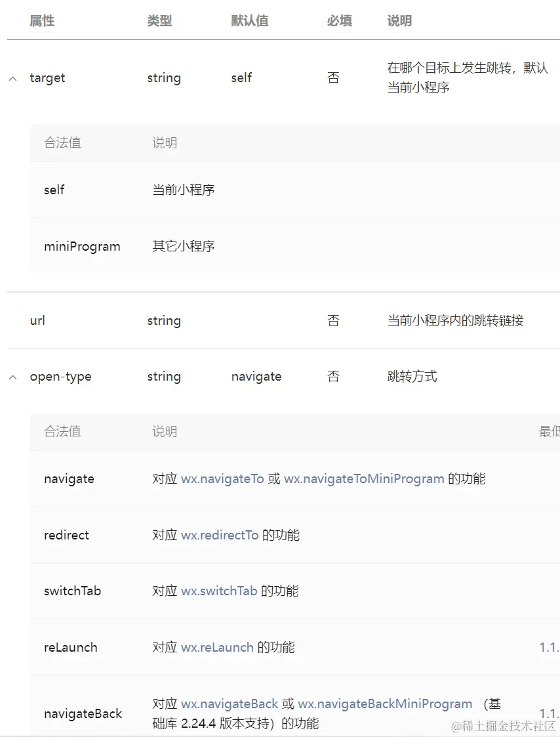The height and width of the screenshot is (737, 560).
Task: Select the string type in open-type row
Action: click(x=164, y=377)
